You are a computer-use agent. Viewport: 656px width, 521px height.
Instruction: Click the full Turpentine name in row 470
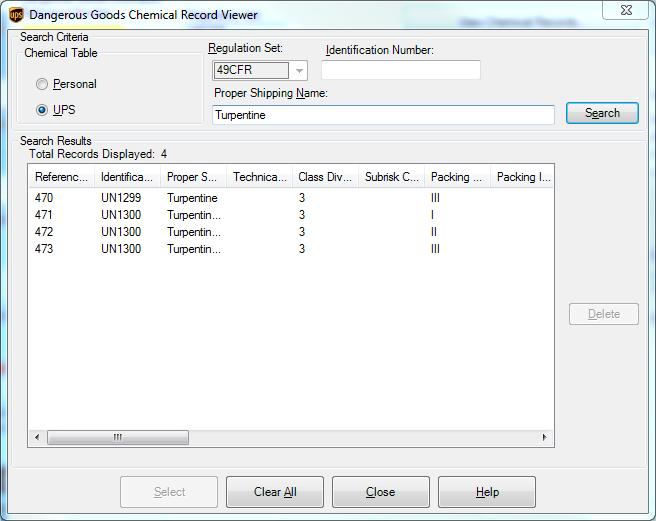pyautogui.click(x=192, y=198)
